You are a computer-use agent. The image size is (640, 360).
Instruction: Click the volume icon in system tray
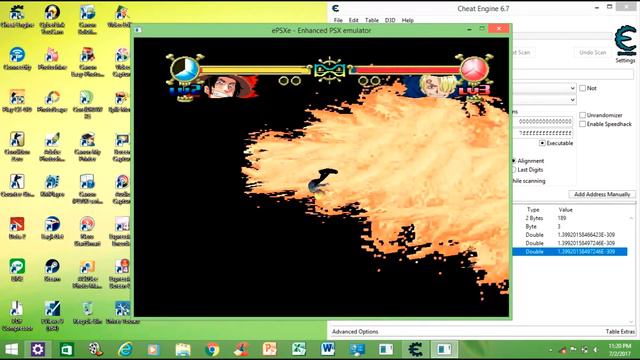pyautogui.click(x=596, y=350)
